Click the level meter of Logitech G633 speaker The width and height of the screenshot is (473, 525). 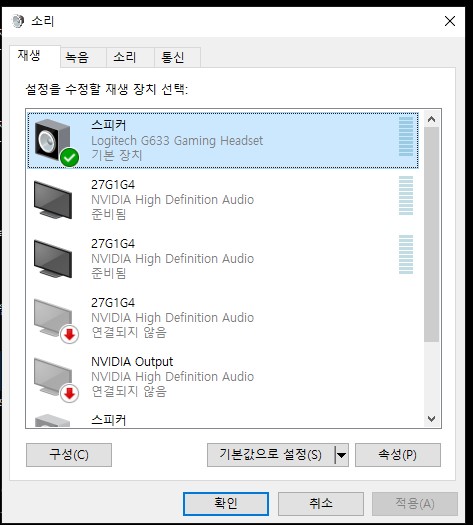coord(406,137)
